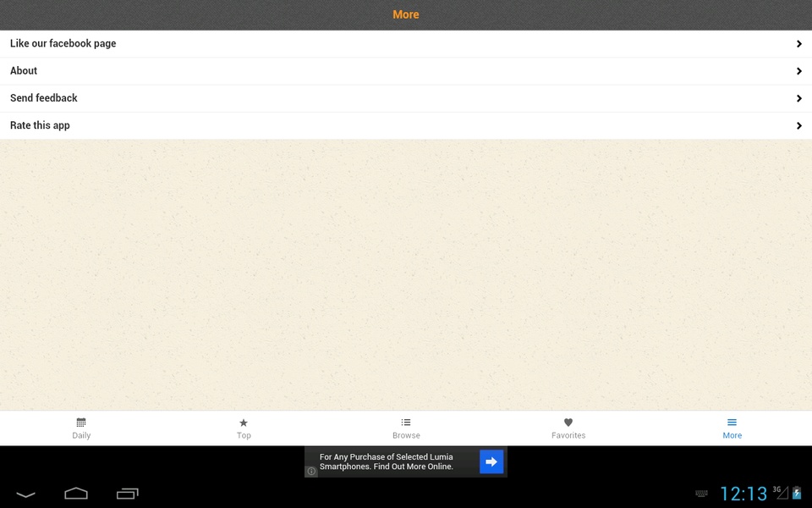Open Favorites heart icon
The height and width of the screenshot is (508, 812).
coord(568,422)
